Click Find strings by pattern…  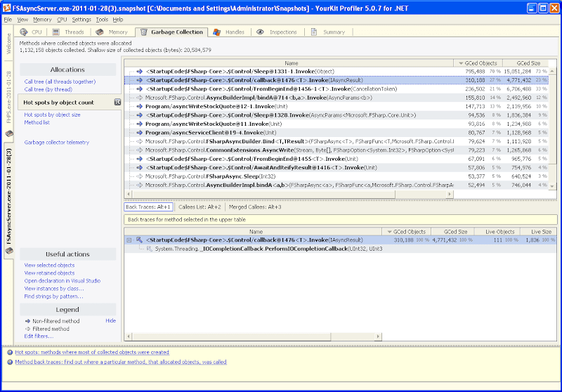click(53, 296)
